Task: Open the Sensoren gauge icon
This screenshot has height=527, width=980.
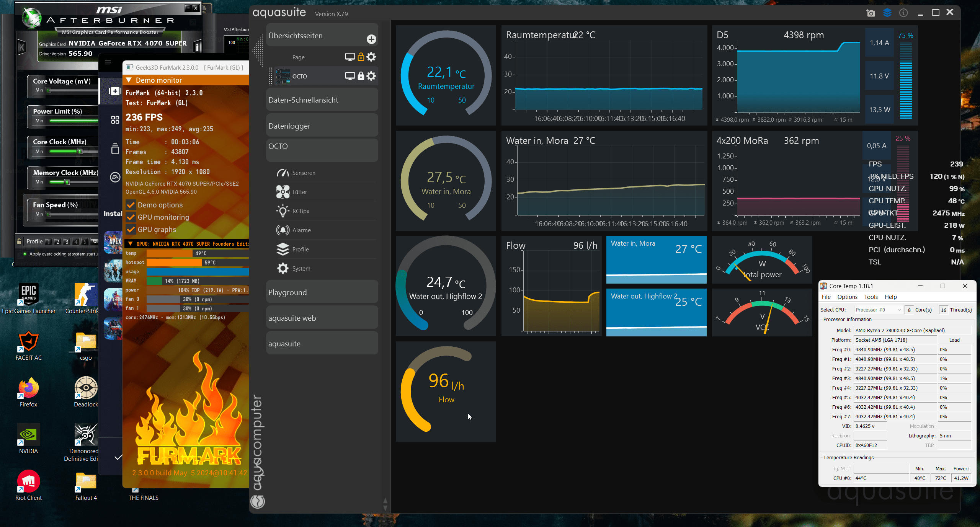Action: 283,173
